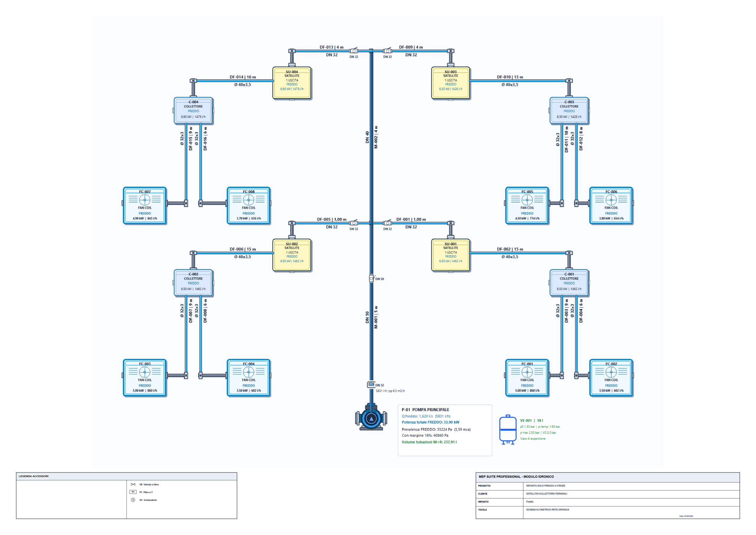
Task: Click riser label M-002 | 4 m
Action: (x=376, y=137)
